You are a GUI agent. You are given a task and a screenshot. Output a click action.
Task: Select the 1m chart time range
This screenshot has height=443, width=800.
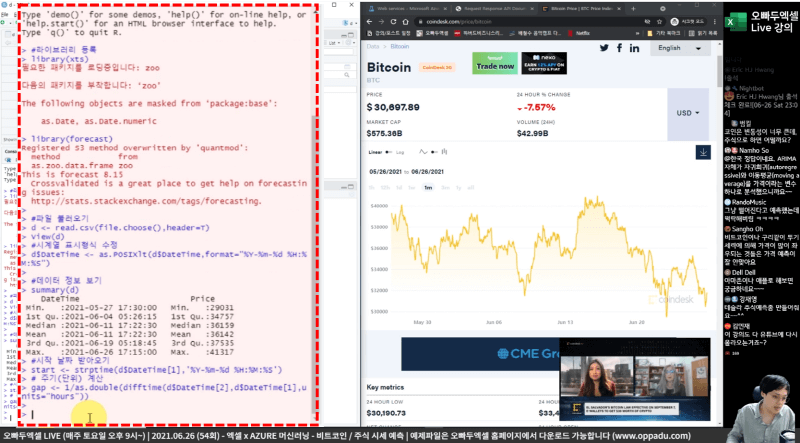click(x=428, y=187)
